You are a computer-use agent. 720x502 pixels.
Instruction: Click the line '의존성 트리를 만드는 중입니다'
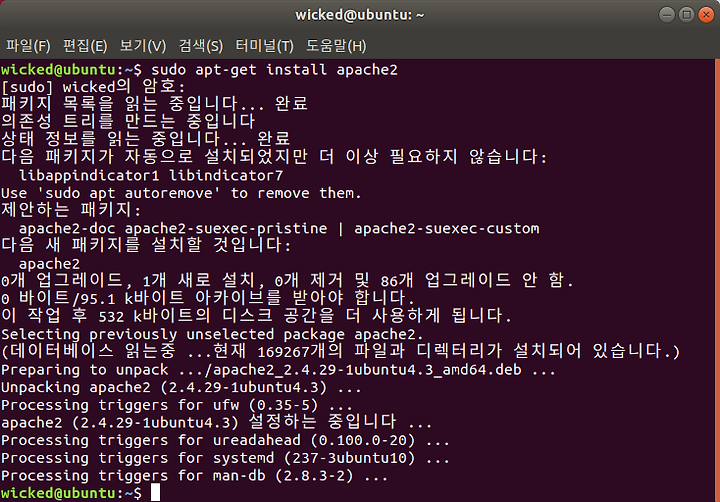pyautogui.click(x=128, y=122)
